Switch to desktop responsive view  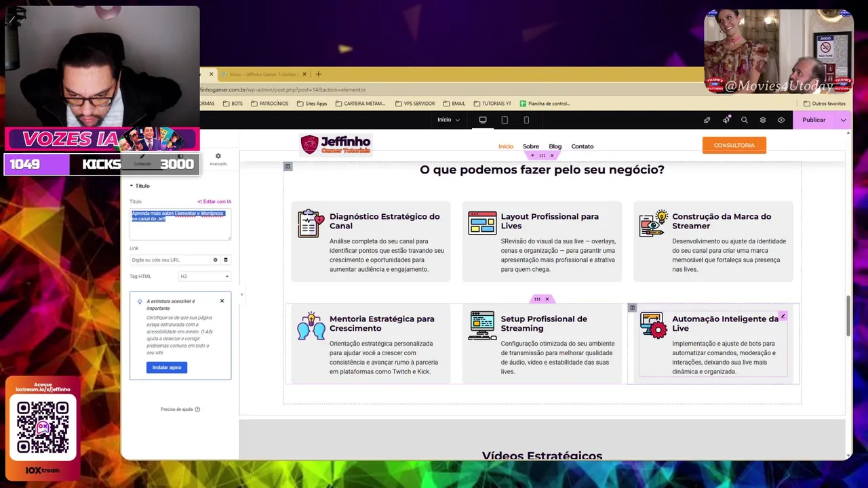(x=483, y=120)
